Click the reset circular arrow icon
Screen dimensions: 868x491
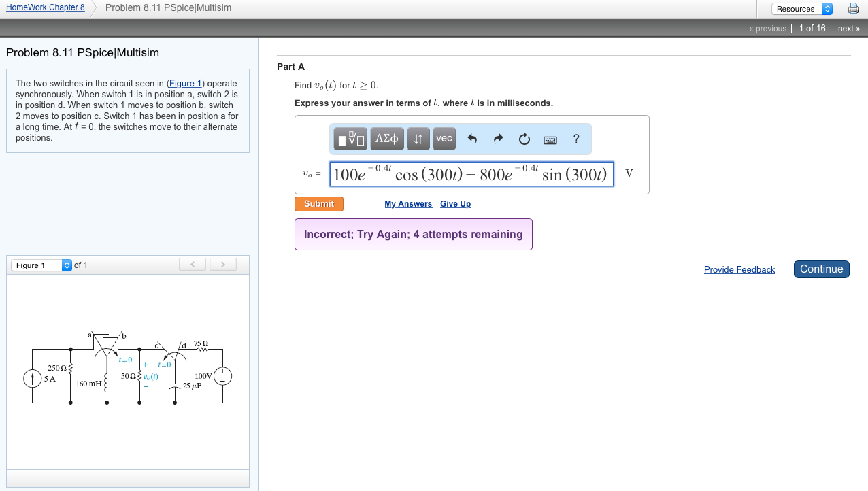(x=524, y=139)
